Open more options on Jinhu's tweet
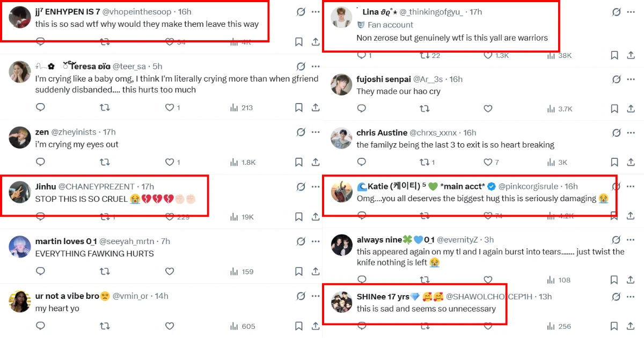 [x=316, y=187]
